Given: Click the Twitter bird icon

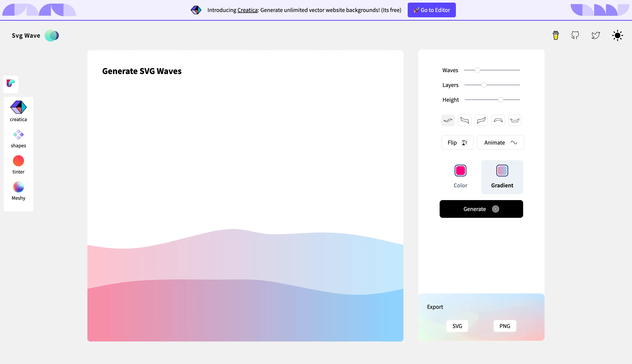Looking at the screenshot, I should 596,35.
